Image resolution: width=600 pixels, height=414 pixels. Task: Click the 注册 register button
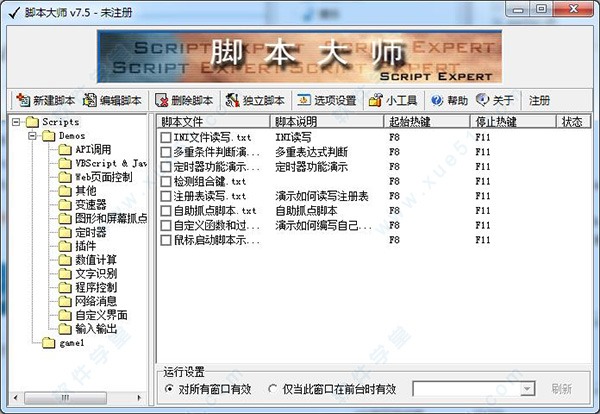point(539,101)
